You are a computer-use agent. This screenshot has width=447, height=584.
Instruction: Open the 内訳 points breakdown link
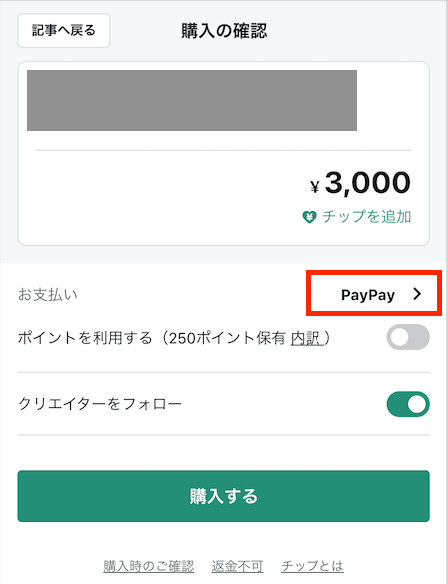click(x=306, y=339)
